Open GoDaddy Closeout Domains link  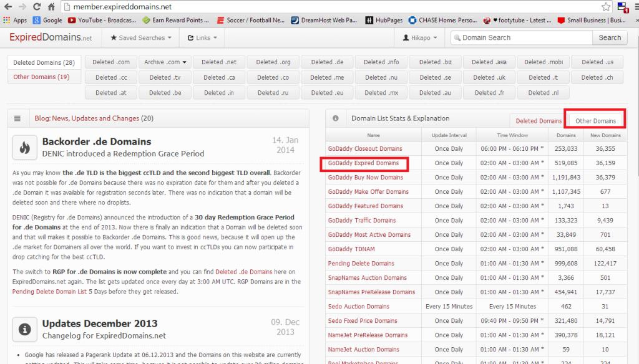click(x=365, y=148)
